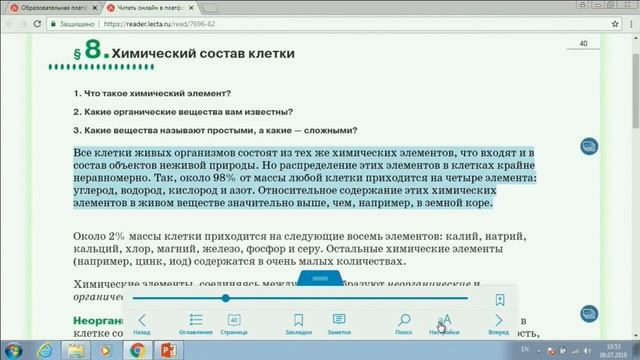Click the page scrollbar thumb
This screenshot has width=640, height=360.
(636, 91)
